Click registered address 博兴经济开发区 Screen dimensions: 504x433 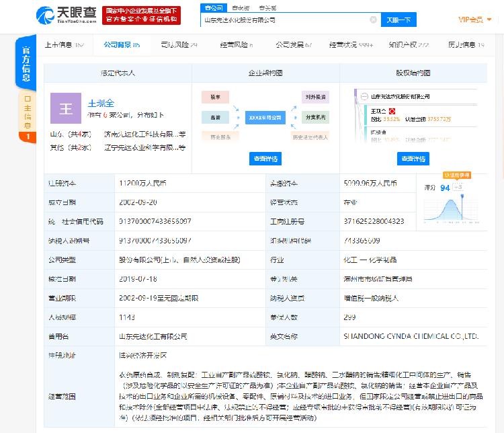(x=142, y=356)
